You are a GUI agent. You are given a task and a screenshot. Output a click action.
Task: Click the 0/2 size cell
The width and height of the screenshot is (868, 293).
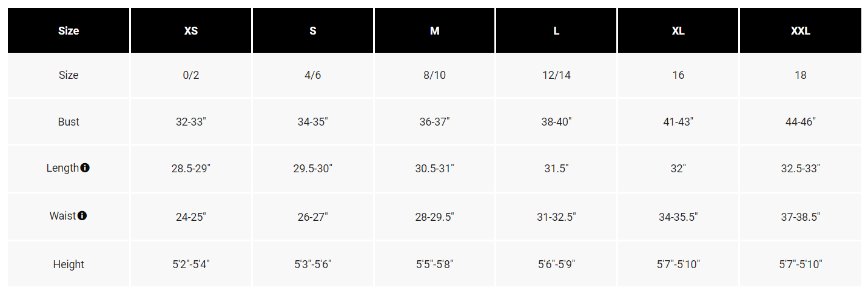191,75
